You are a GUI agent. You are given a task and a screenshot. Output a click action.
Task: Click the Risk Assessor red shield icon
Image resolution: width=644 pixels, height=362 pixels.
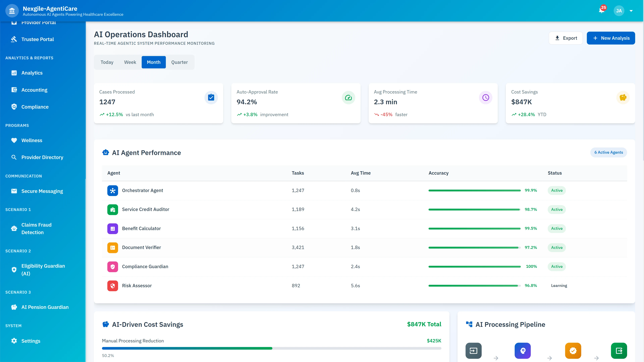(113, 286)
